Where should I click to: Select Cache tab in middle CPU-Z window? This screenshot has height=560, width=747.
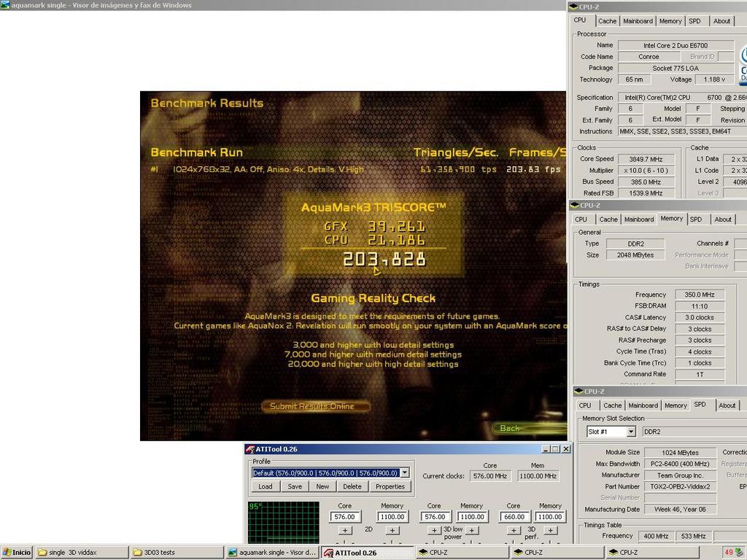pyautogui.click(x=608, y=219)
